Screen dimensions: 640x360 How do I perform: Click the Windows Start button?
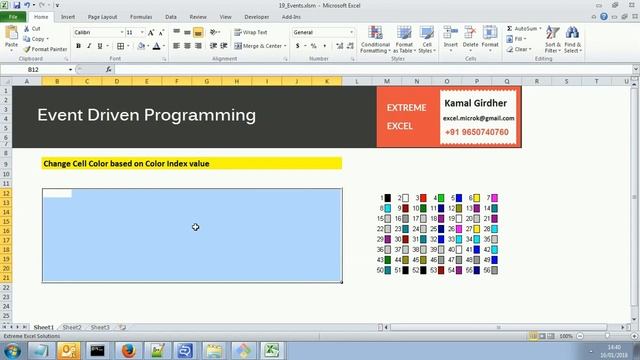pos(12,351)
